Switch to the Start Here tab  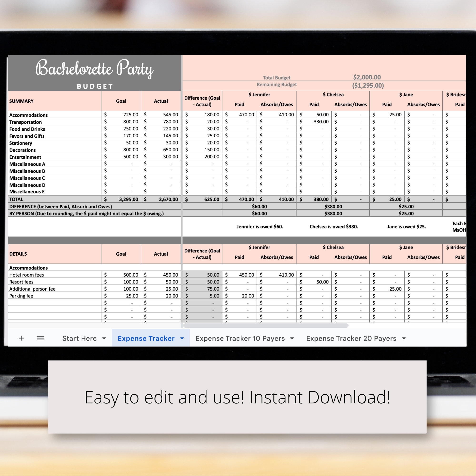[x=79, y=338]
